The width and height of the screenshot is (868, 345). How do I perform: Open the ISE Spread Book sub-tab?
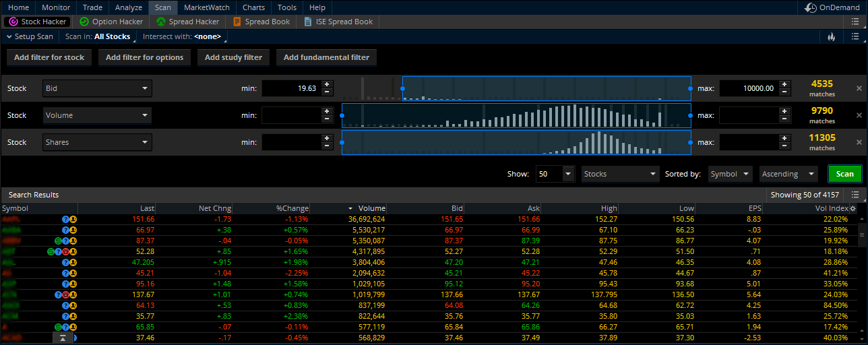[x=337, y=22]
